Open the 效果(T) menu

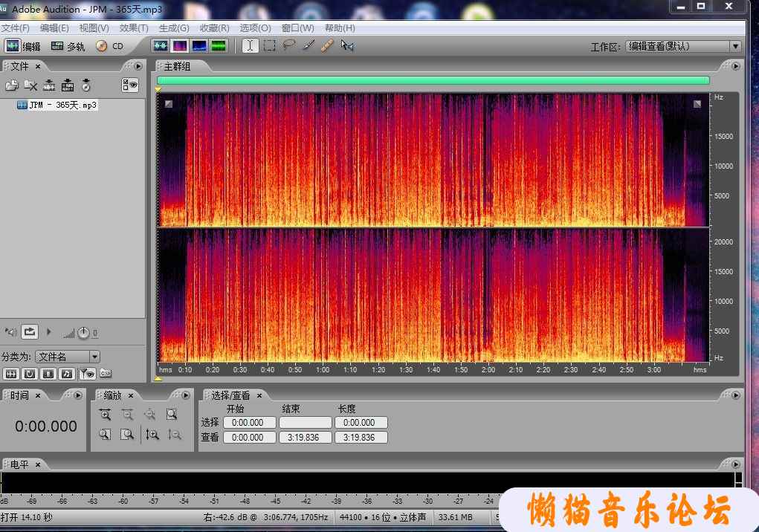coord(134,28)
